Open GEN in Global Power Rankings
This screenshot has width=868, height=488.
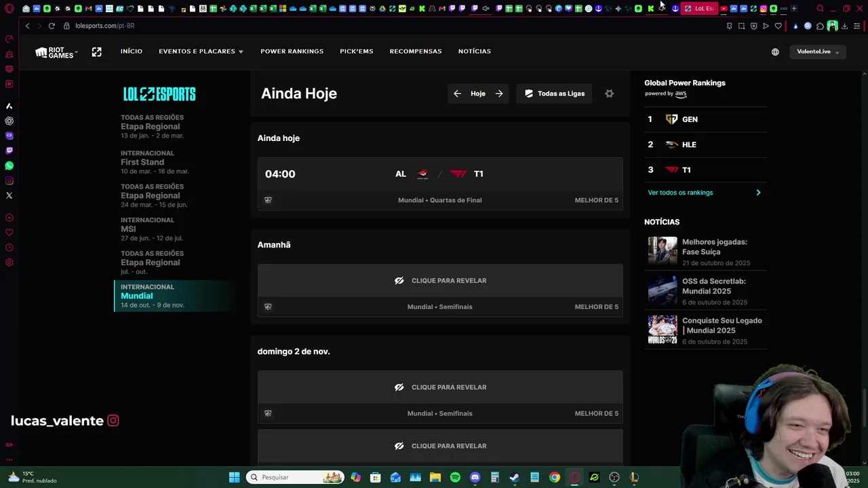705,119
